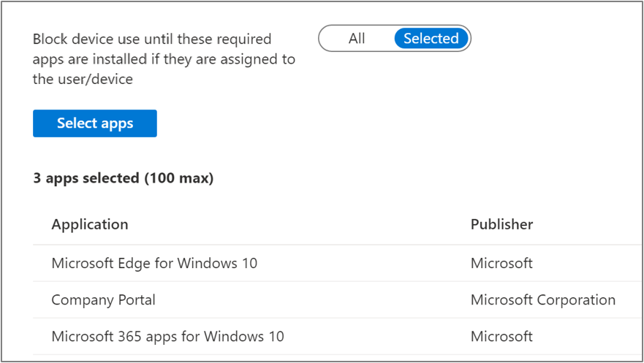Viewport: 644px width, 363px height.
Task: Click the 'Block device use until these required' text
Action: 152,39
